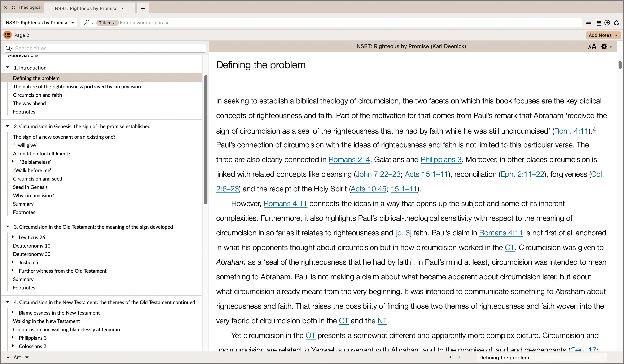624x364 pixels.
Task: Switch to the Theological workspace tab
Action: 30,7
